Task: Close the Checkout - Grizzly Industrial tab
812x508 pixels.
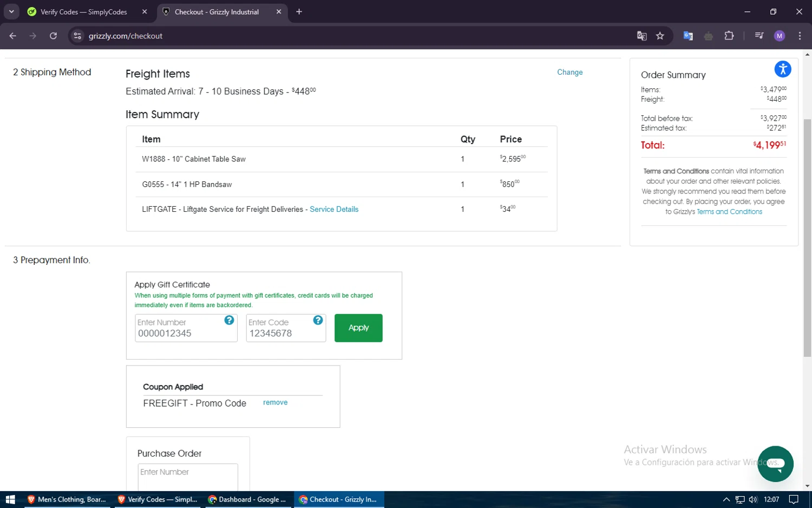Action: click(279, 12)
